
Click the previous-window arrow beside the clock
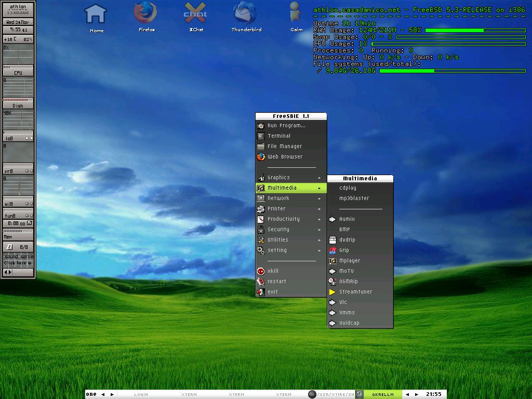[407, 394]
